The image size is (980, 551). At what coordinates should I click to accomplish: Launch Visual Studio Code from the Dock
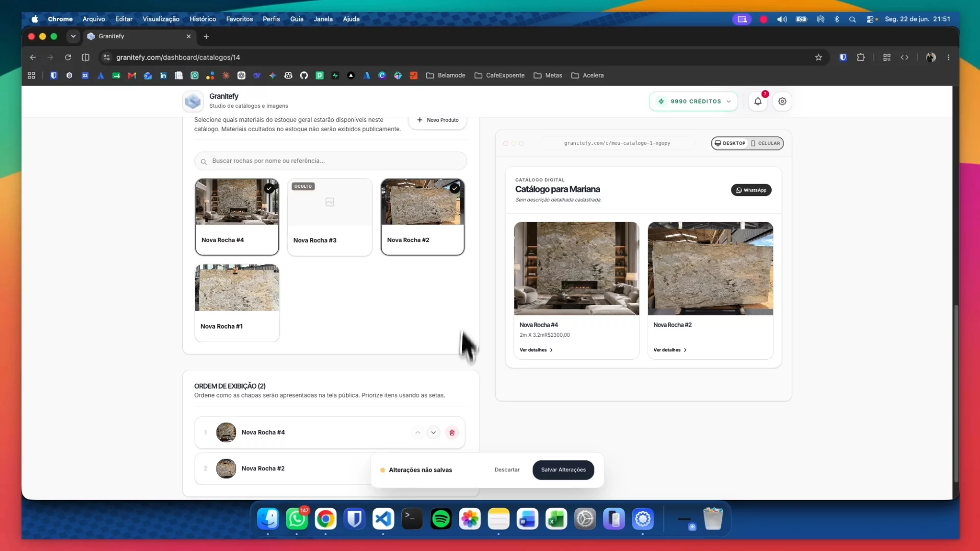[x=383, y=519]
